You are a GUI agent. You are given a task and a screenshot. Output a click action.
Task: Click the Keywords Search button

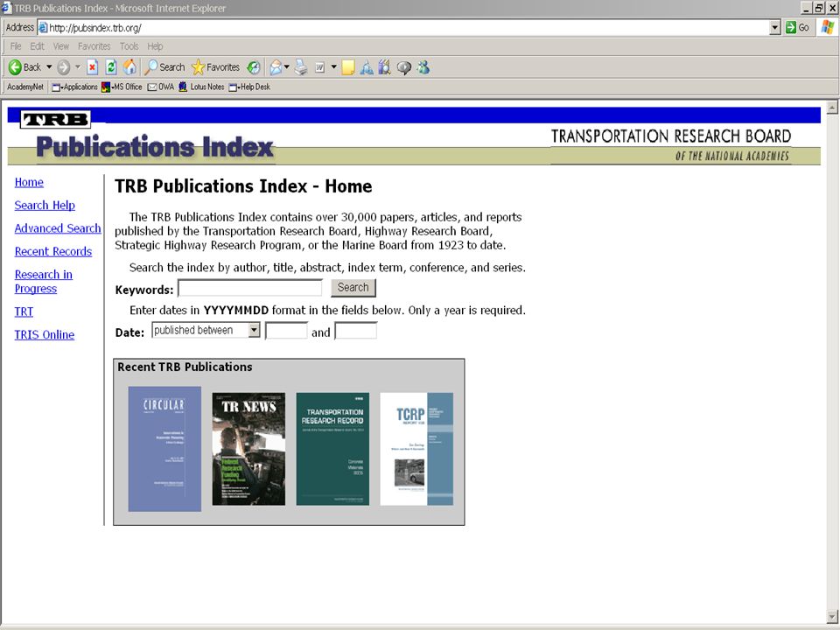pos(353,288)
